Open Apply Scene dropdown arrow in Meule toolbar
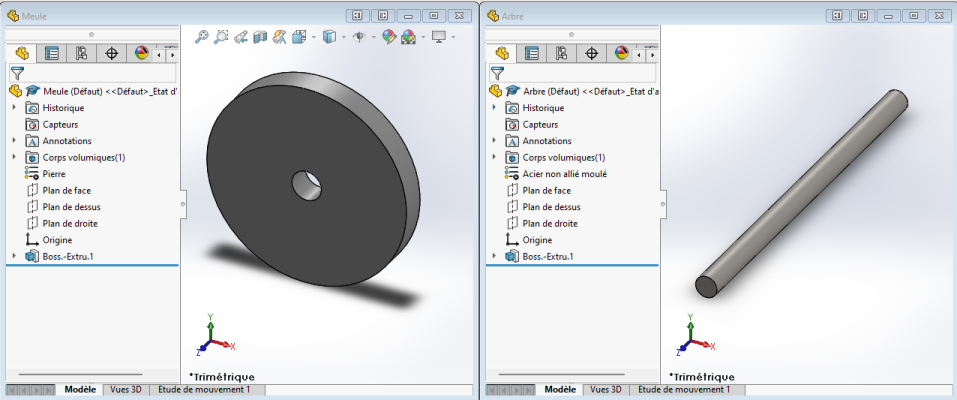 (423, 37)
